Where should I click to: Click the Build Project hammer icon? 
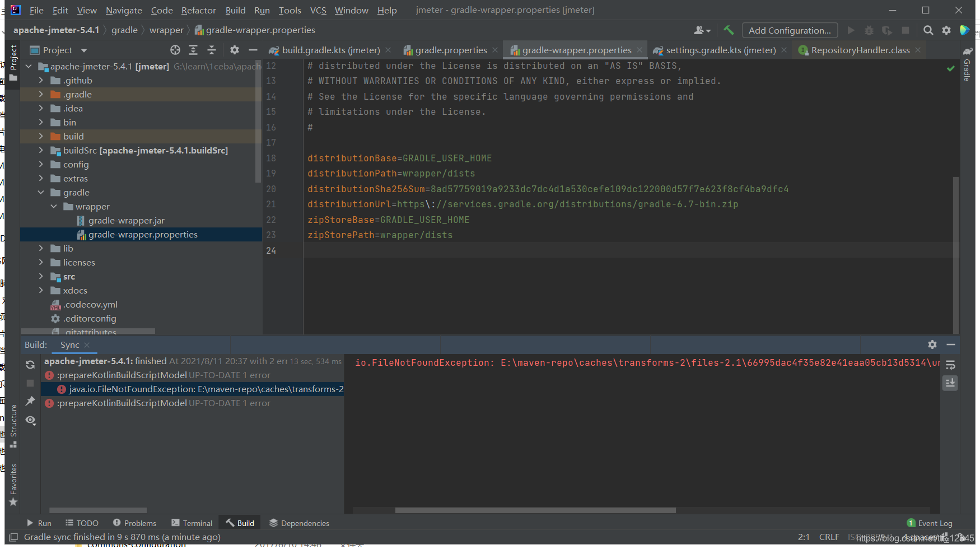coord(729,30)
